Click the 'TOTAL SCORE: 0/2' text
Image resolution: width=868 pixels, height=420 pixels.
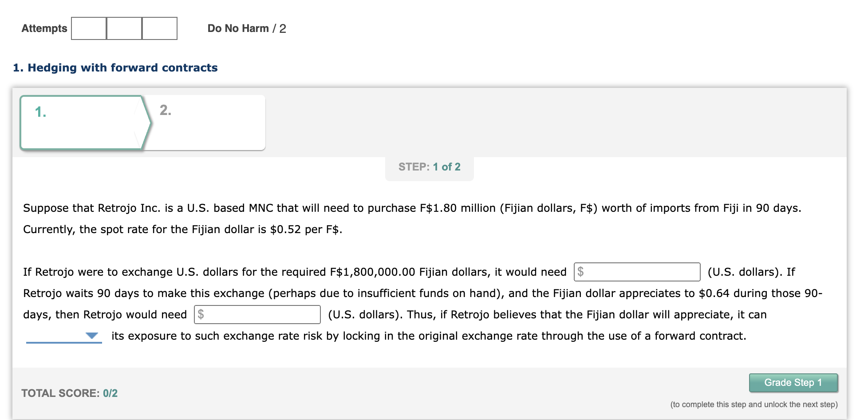70,393
